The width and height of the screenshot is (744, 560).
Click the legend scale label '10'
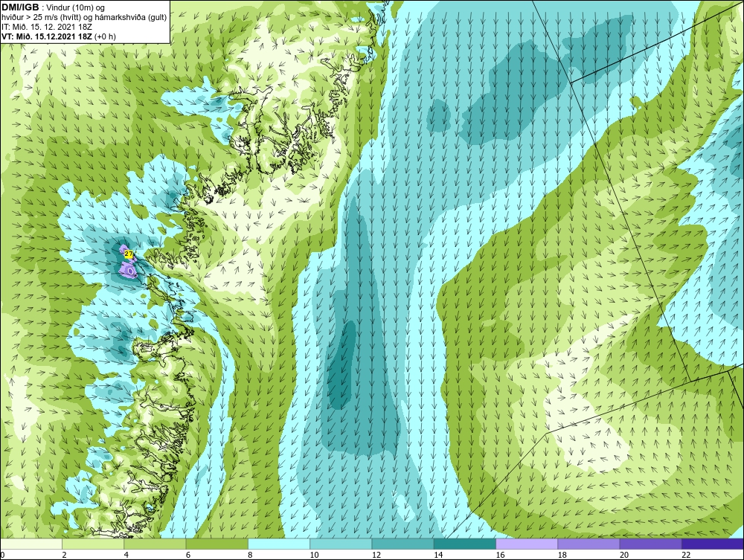point(314,556)
